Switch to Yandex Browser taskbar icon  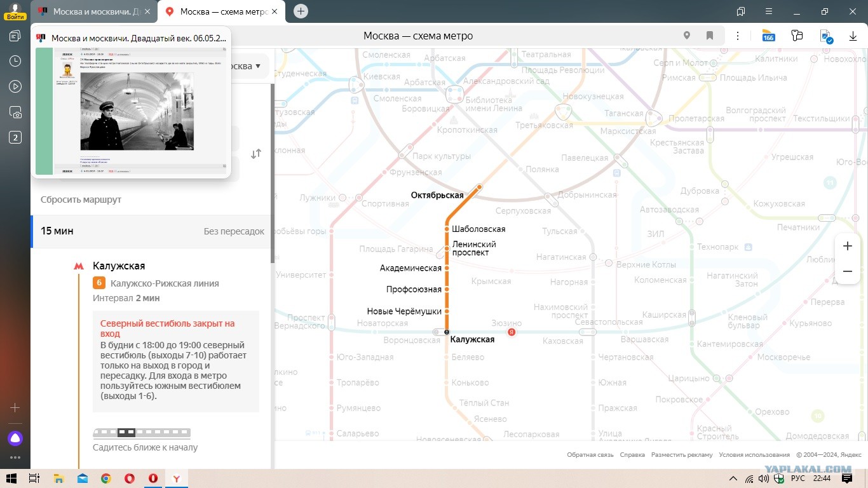176,478
